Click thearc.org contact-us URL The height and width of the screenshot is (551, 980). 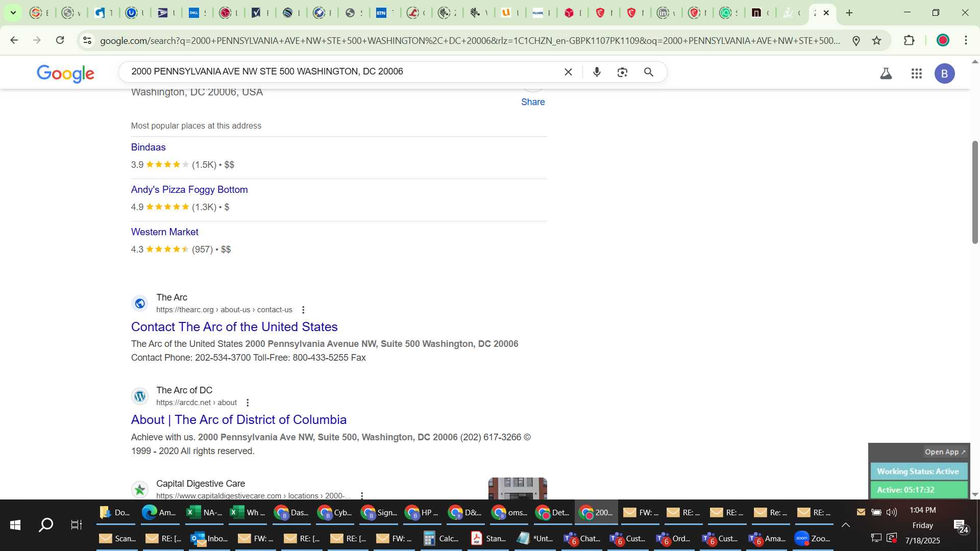(224, 310)
